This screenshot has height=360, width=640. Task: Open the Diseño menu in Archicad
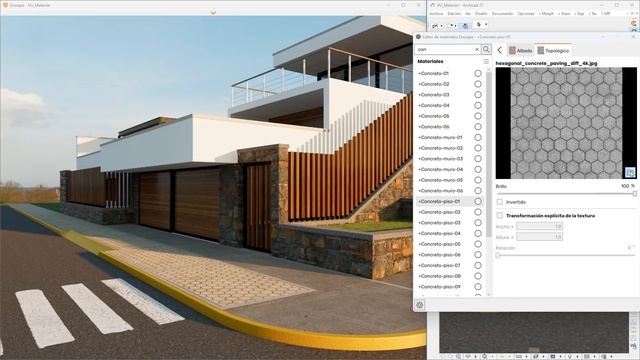[481, 13]
